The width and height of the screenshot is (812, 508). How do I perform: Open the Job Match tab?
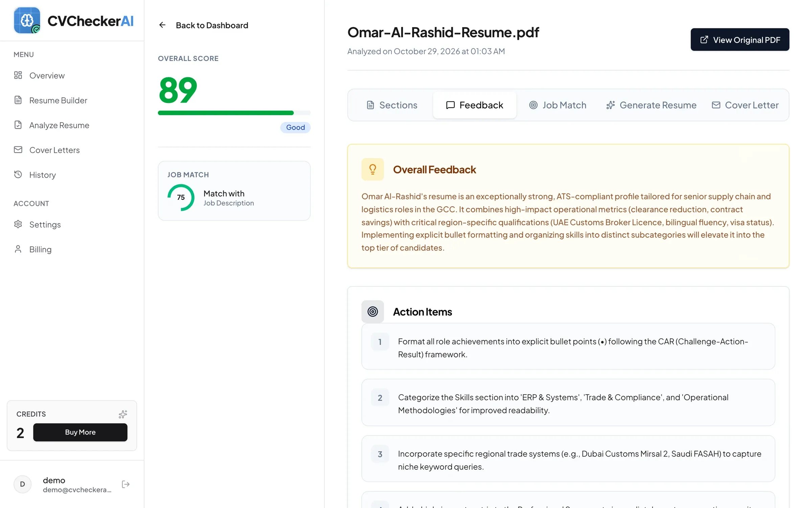point(558,105)
